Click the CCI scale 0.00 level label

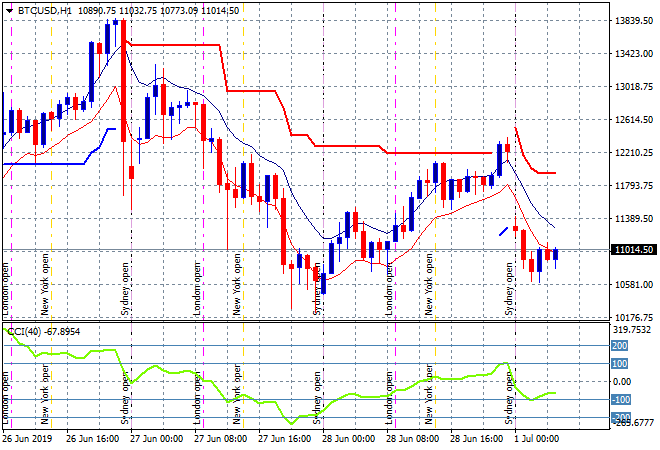click(x=621, y=381)
